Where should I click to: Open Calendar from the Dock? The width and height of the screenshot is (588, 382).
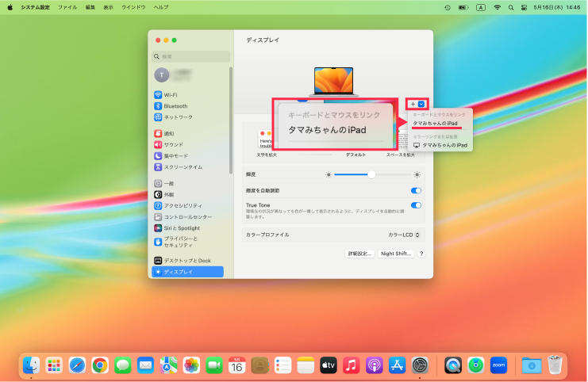tap(237, 365)
